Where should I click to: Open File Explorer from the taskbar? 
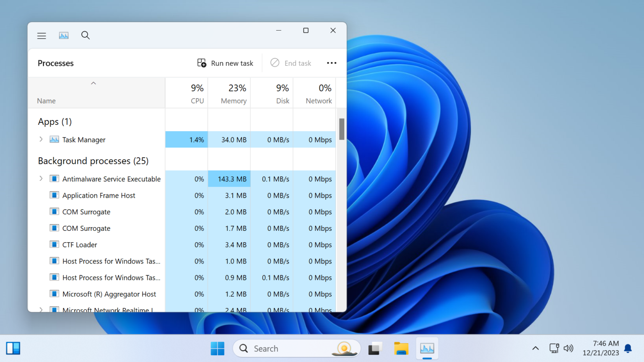[401, 348]
